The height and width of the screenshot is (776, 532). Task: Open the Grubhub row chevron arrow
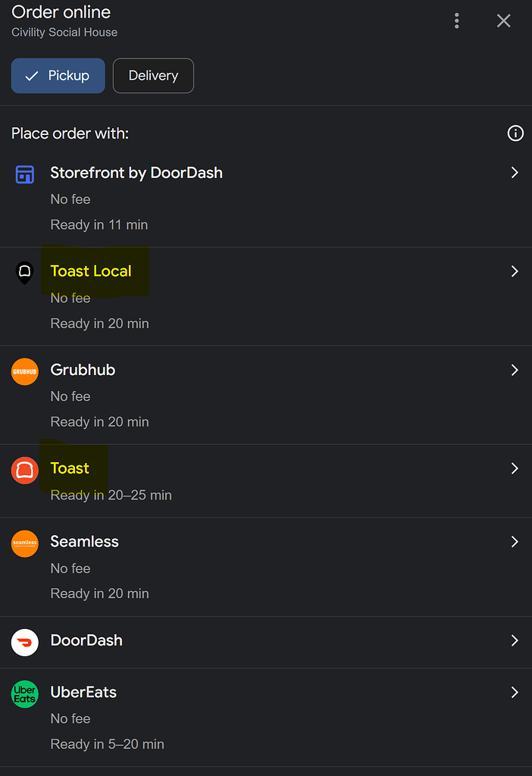(x=515, y=370)
